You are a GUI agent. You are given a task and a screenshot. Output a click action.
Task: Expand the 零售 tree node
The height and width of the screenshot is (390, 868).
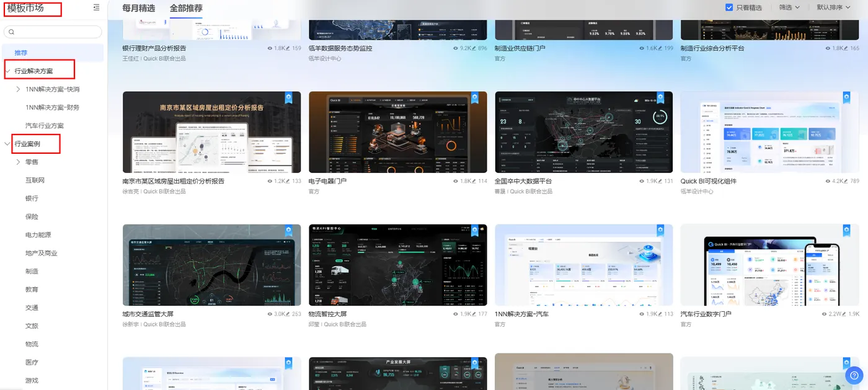pos(19,162)
